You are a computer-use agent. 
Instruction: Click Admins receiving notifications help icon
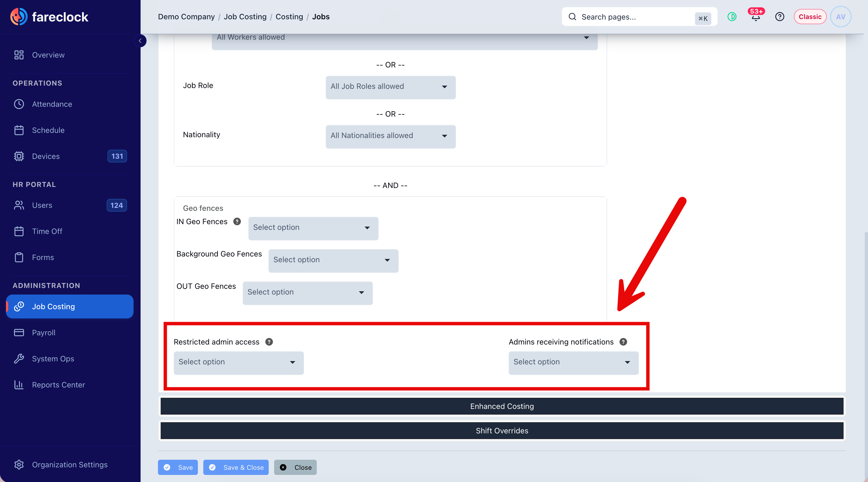click(x=623, y=342)
